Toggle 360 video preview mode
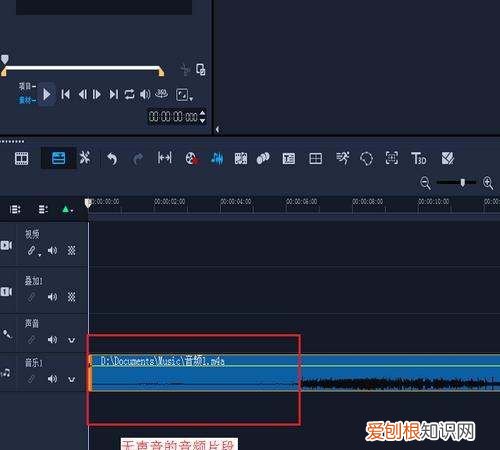The height and width of the screenshot is (450, 500). click(x=161, y=94)
